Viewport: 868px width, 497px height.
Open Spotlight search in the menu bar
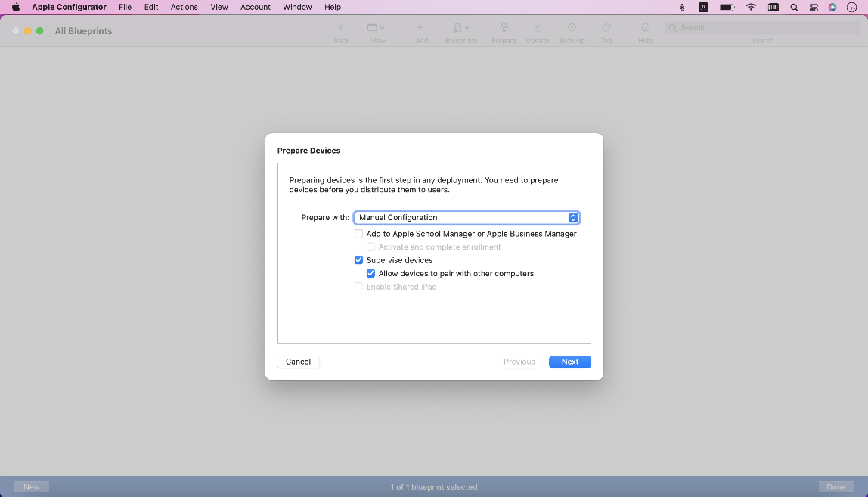tap(794, 7)
